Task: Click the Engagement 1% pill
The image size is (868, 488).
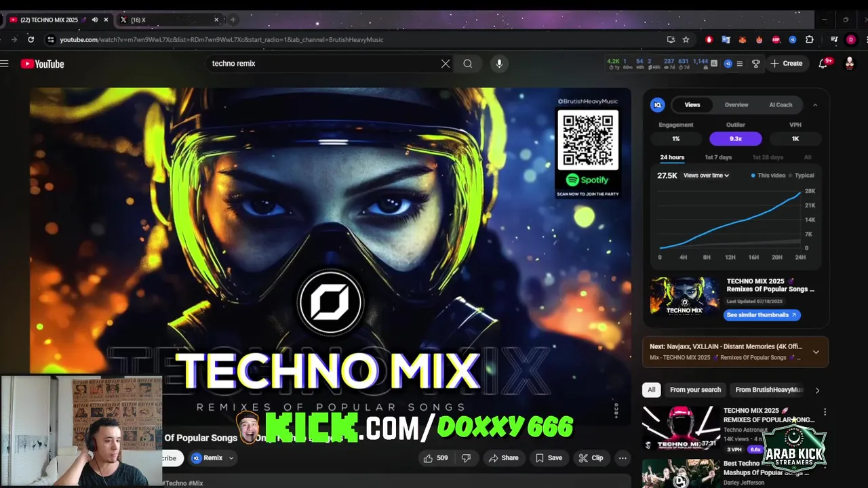Action: coord(675,138)
